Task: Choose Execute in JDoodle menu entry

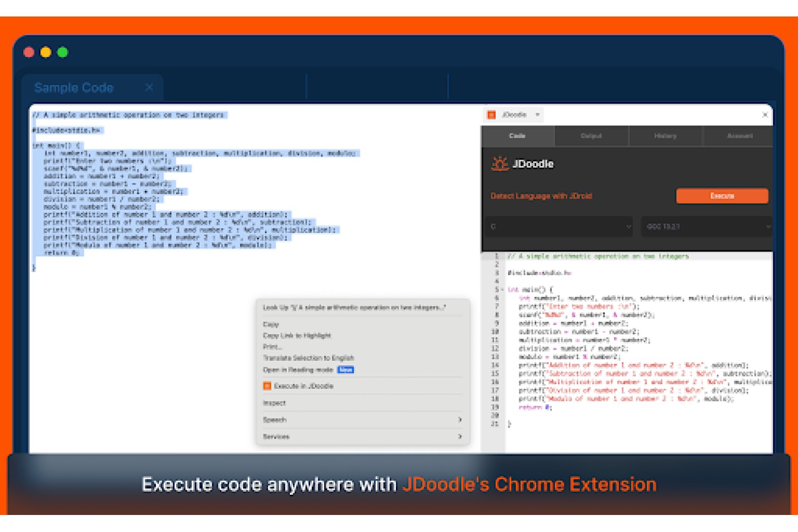Action: 362,386
